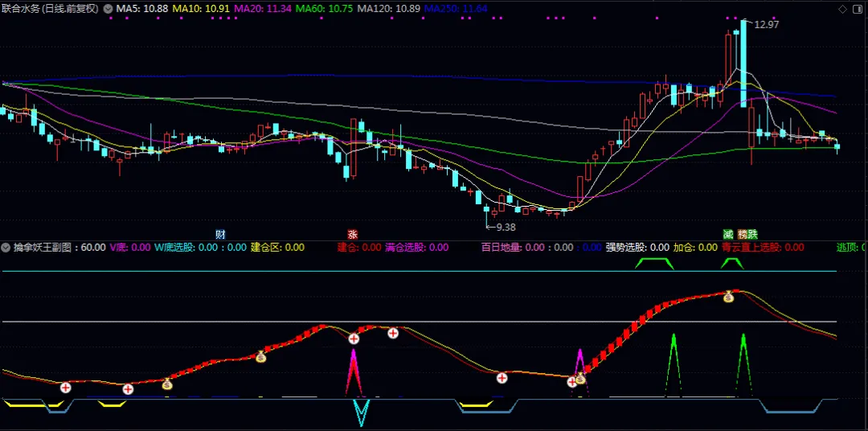Expand the arrow menu before 擒拿妖王副图
This screenshot has width=868, height=431.
pyautogui.click(x=6, y=247)
